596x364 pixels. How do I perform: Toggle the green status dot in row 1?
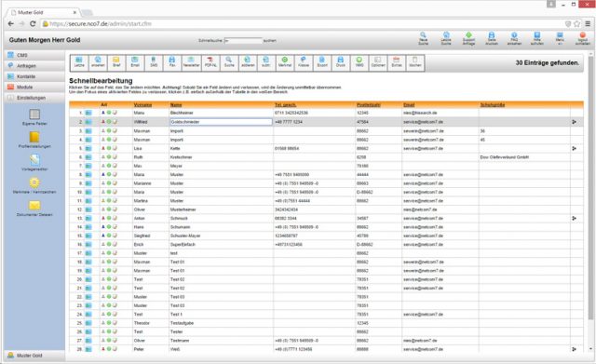coord(109,113)
